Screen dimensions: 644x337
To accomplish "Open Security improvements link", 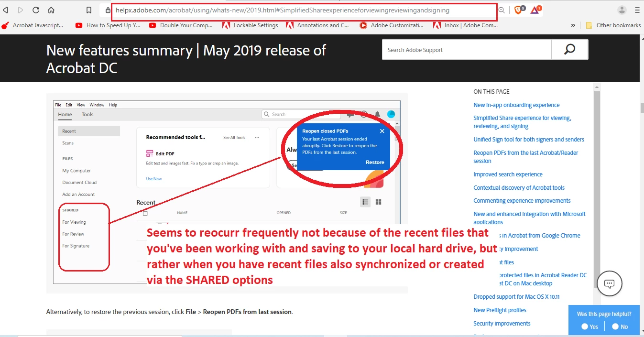I will pyautogui.click(x=502, y=324).
